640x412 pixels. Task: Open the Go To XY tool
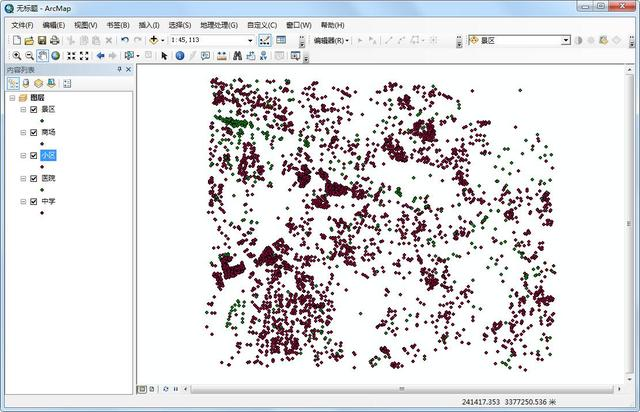[263, 56]
